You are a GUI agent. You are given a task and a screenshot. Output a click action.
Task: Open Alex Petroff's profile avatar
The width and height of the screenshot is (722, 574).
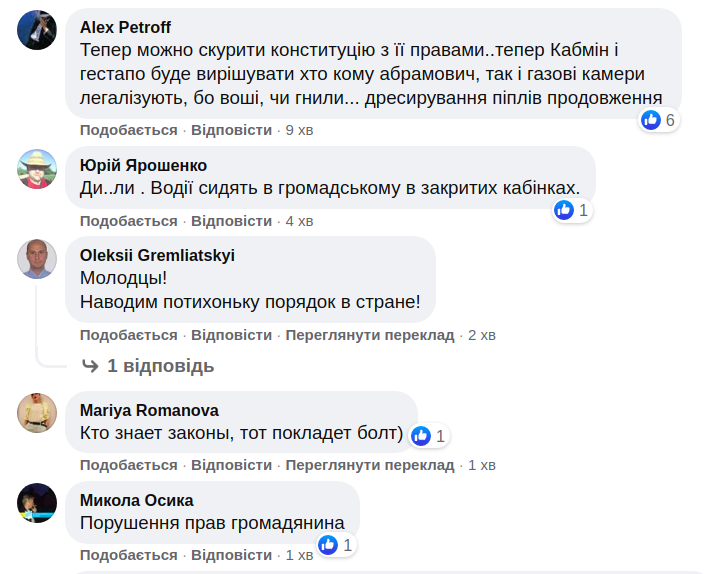click(x=37, y=29)
